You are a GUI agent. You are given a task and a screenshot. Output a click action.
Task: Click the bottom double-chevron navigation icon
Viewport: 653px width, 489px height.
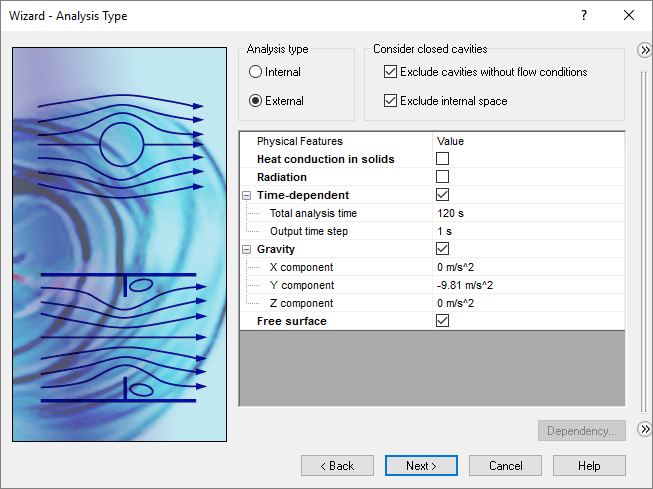tap(645, 430)
